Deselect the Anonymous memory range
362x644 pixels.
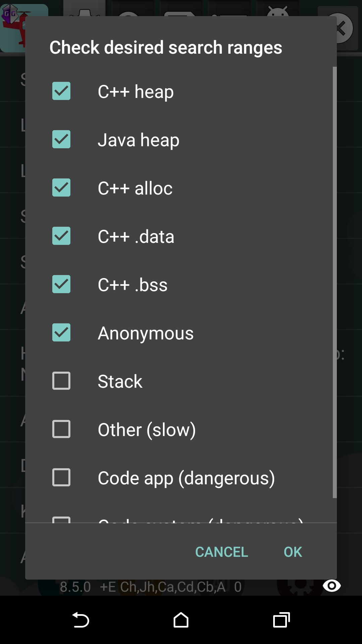(61, 333)
